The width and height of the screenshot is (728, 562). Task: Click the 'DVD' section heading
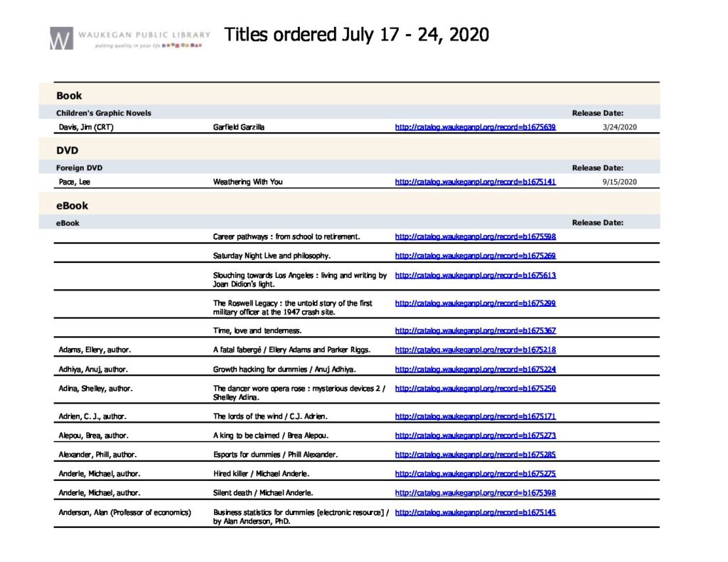click(68, 151)
